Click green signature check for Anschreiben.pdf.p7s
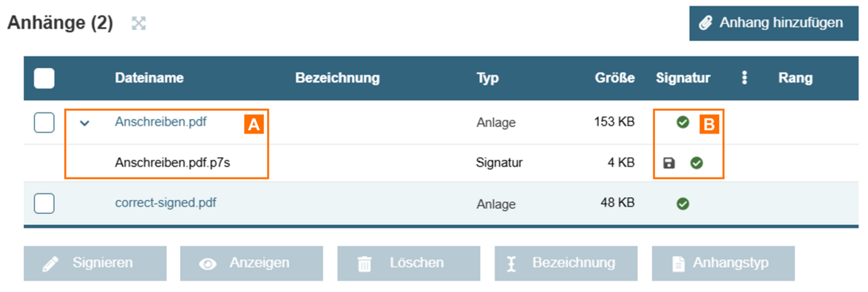Viewport: 868px width, 292px height. click(x=697, y=163)
